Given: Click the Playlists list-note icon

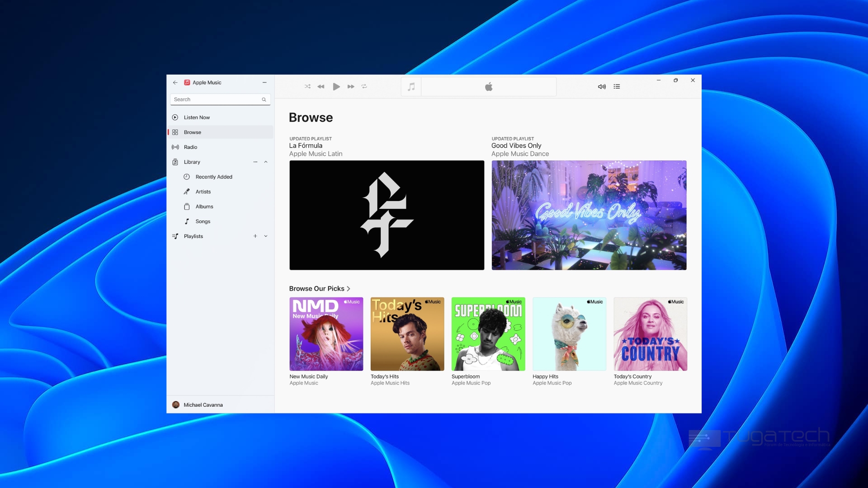Looking at the screenshot, I should pyautogui.click(x=175, y=236).
